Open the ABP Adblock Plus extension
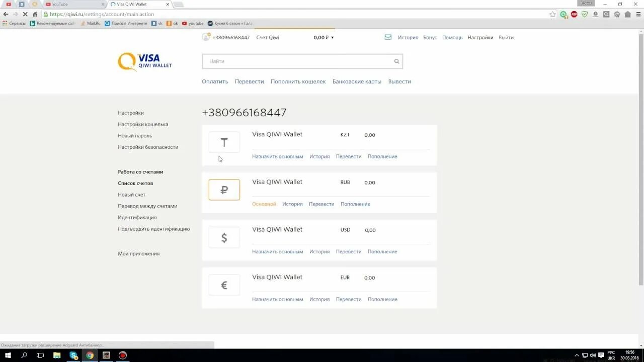This screenshot has width=644, height=362. pyautogui.click(x=574, y=14)
